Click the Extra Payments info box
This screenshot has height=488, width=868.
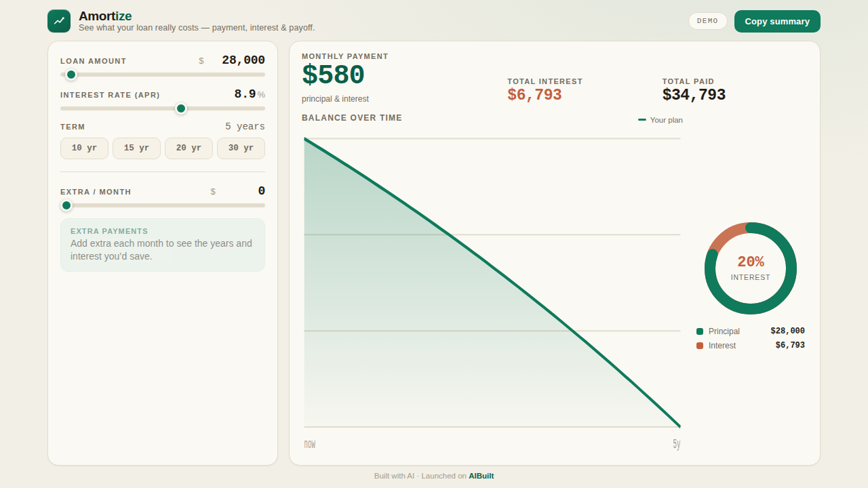[163, 245]
